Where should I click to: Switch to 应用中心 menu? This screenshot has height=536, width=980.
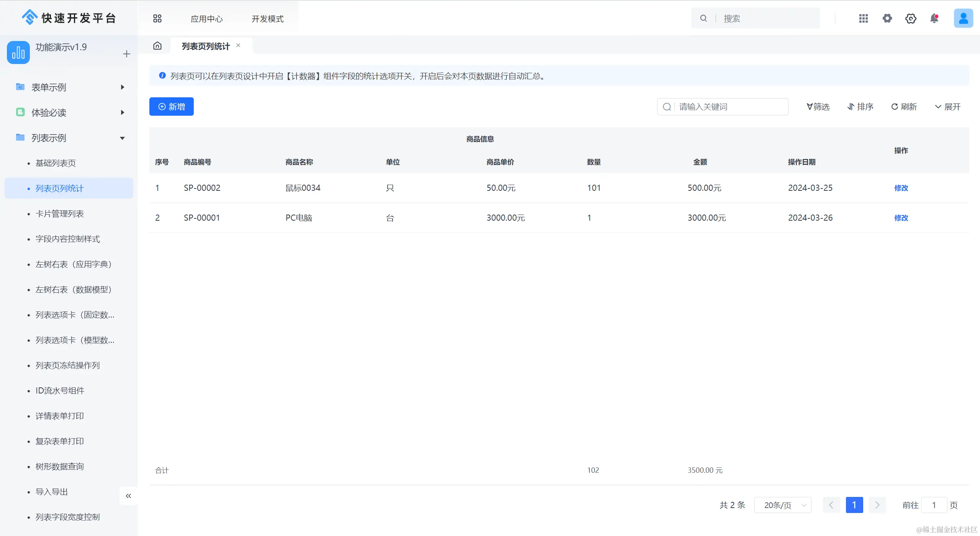(206, 19)
